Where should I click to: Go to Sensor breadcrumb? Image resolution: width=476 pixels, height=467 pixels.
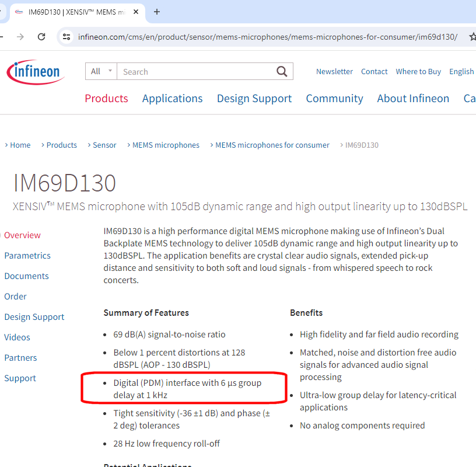coord(104,145)
